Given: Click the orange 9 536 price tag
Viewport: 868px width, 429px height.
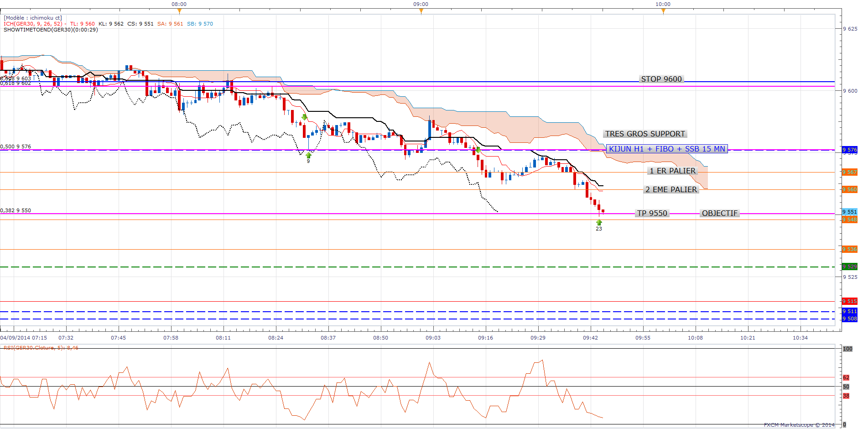Looking at the screenshot, I should coord(849,249).
